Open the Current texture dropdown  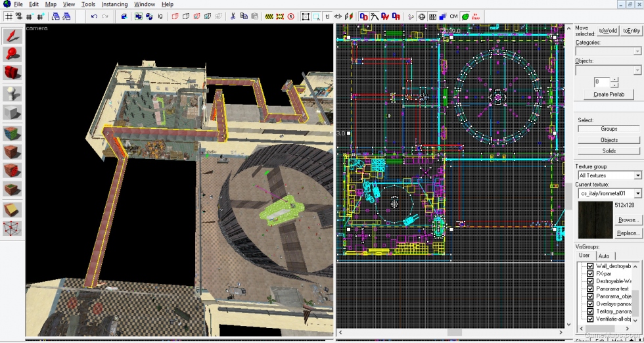[x=610, y=193]
